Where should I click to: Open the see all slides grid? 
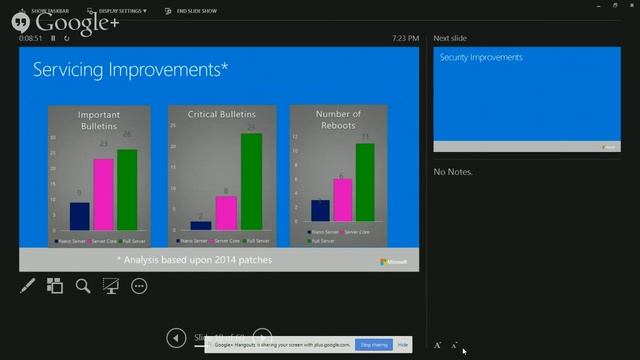[x=55, y=286]
